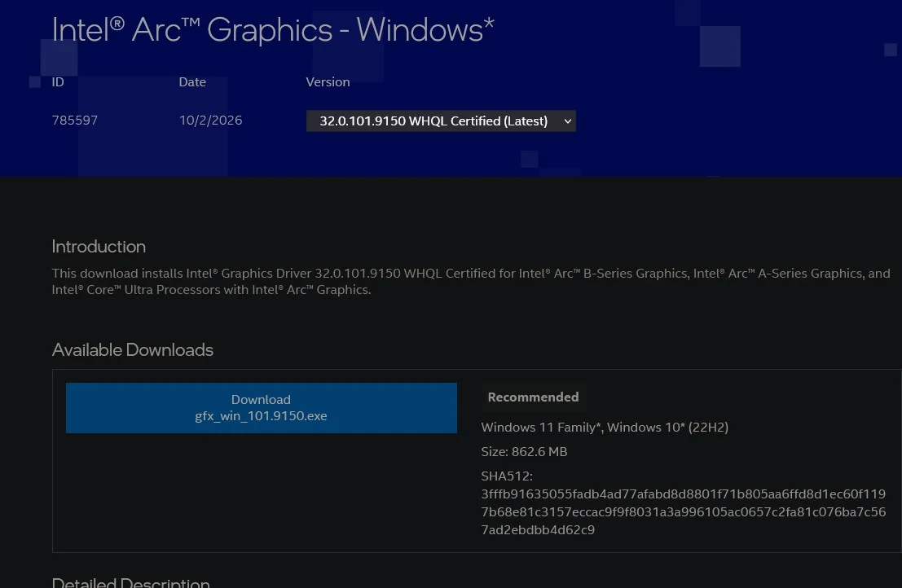This screenshot has height=588, width=902.
Task: Click the Version column label
Action: (328, 82)
